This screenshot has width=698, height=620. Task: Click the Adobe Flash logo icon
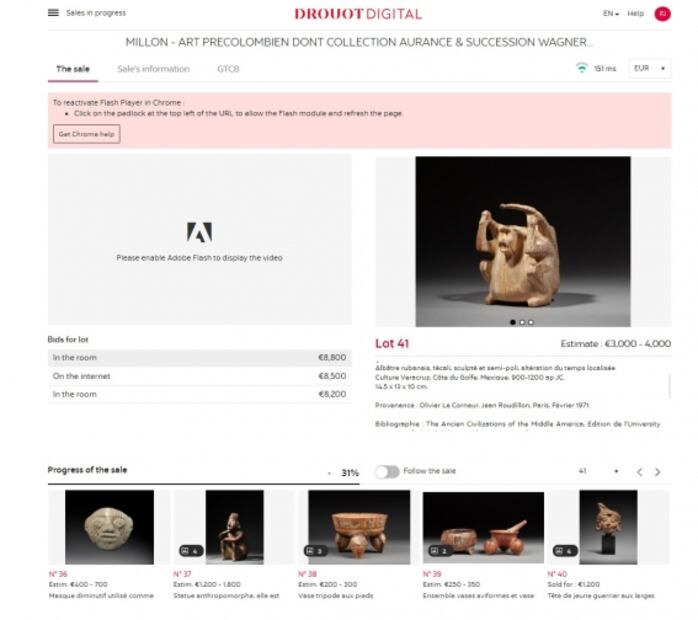(x=199, y=232)
